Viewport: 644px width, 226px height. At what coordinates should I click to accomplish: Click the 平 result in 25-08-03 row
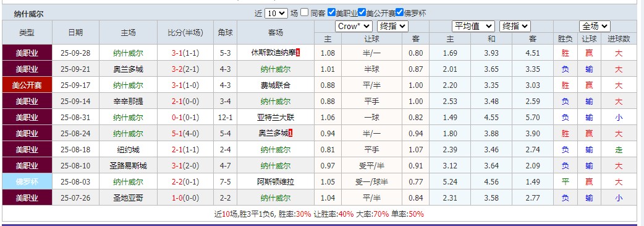(x=565, y=181)
